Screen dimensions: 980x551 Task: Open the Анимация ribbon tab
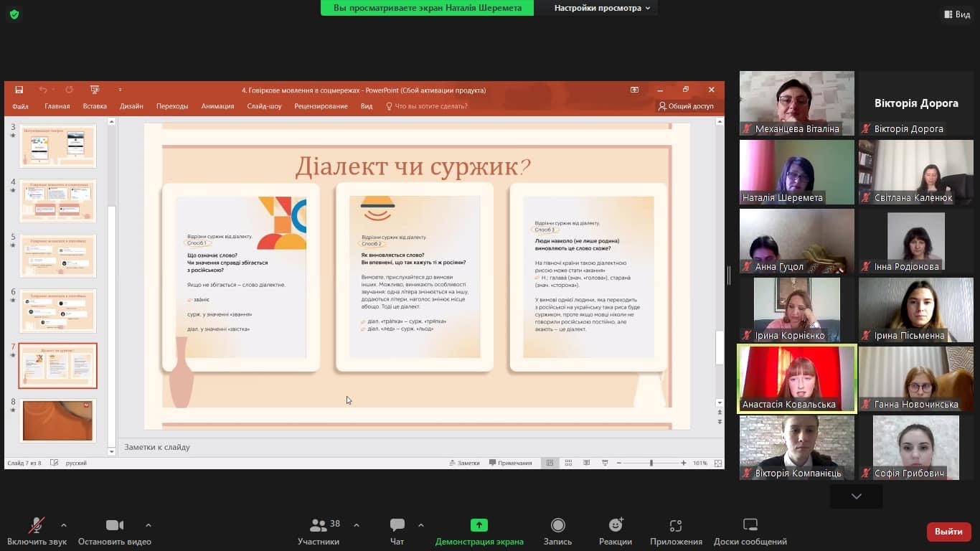pyautogui.click(x=217, y=106)
